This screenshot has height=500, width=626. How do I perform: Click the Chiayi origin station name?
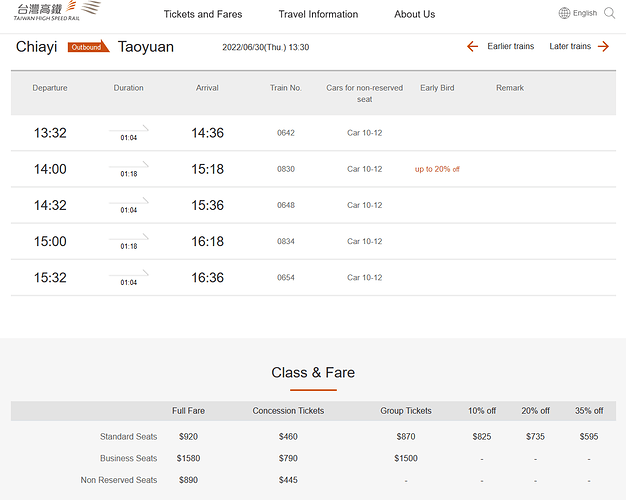[37, 47]
